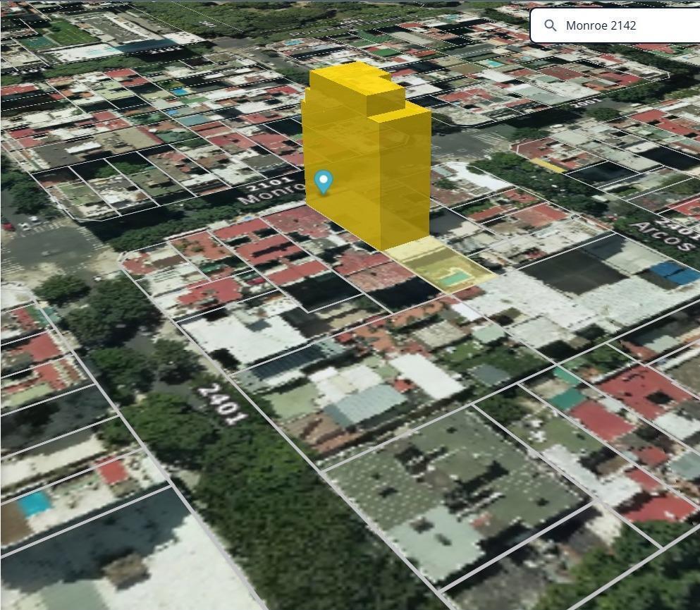700x610 pixels.
Task: Select the small yellow strip parcel near red-roofed corner block
Action: point(548,166)
